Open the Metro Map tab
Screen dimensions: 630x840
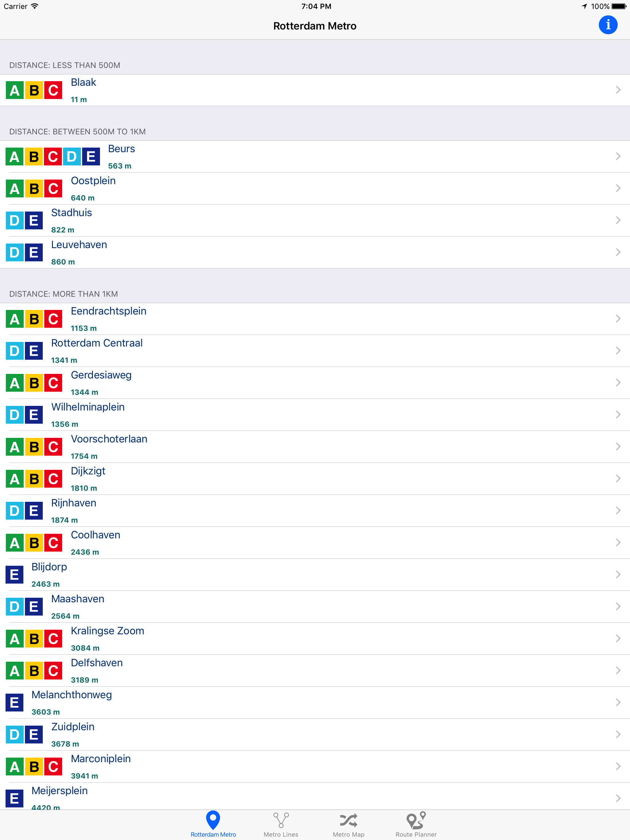pyautogui.click(x=349, y=824)
